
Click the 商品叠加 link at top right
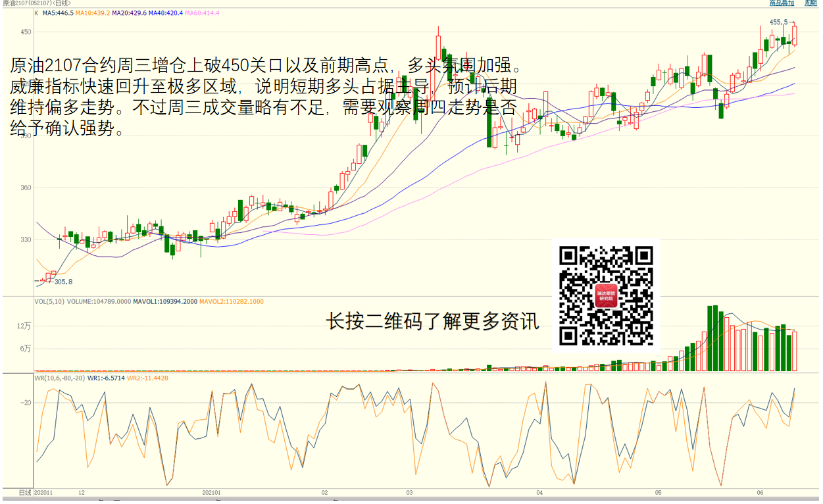[x=782, y=3]
